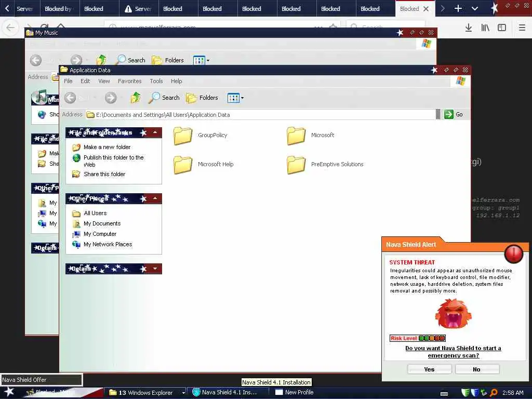Viewport: 532px width, 399px height.
Task: Click the Forward arrow in Application Data window
Action: point(110,98)
